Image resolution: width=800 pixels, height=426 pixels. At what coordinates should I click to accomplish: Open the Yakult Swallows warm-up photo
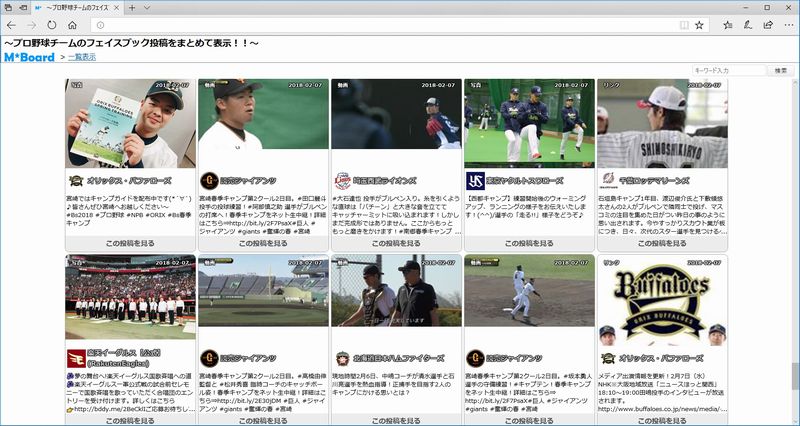pos(530,123)
